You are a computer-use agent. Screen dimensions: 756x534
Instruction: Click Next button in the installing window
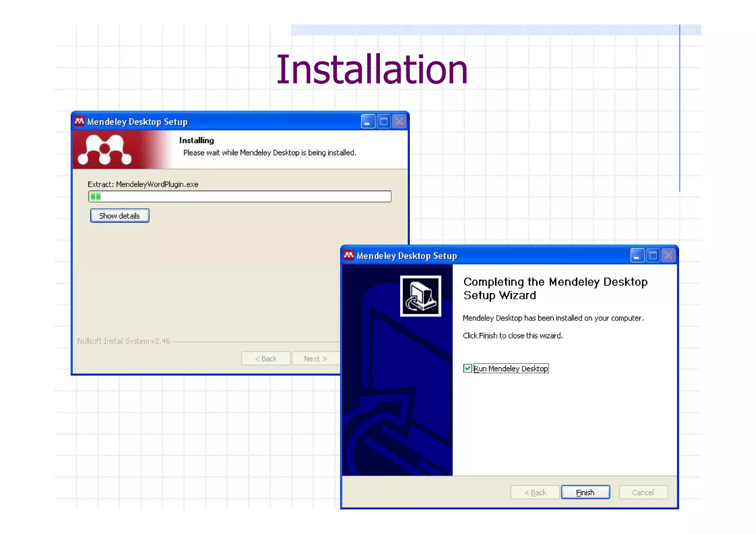[x=316, y=358]
